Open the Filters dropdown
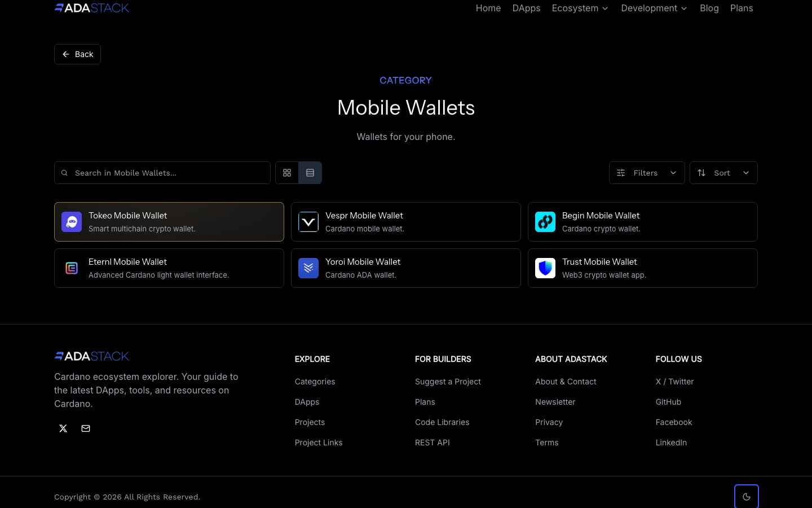812x508 pixels. tap(646, 173)
